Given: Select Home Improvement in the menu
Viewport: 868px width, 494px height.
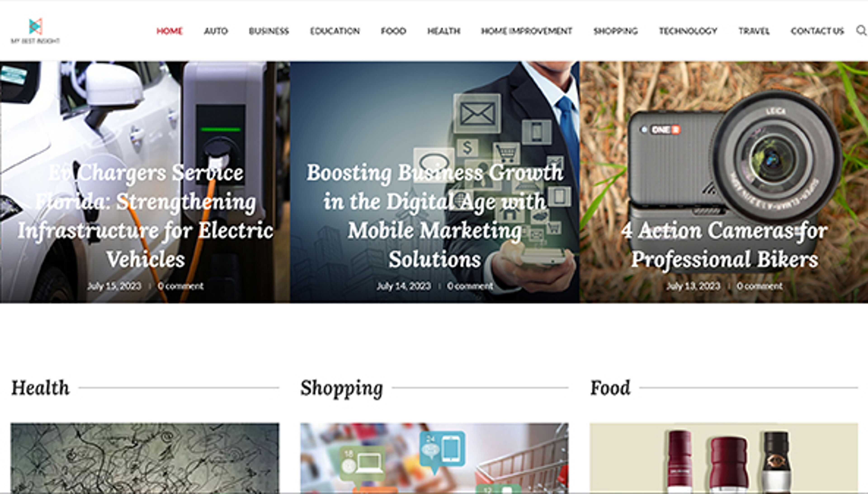Looking at the screenshot, I should tap(527, 31).
